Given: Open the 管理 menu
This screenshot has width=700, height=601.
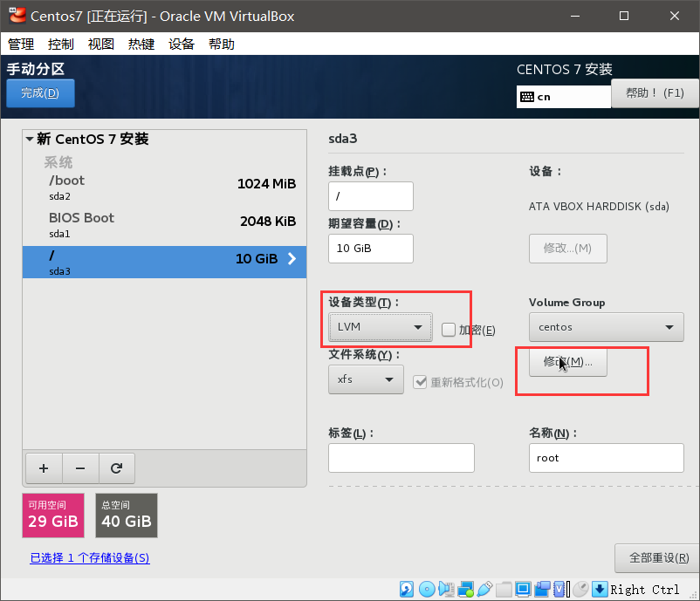Looking at the screenshot, I should 21,44.
